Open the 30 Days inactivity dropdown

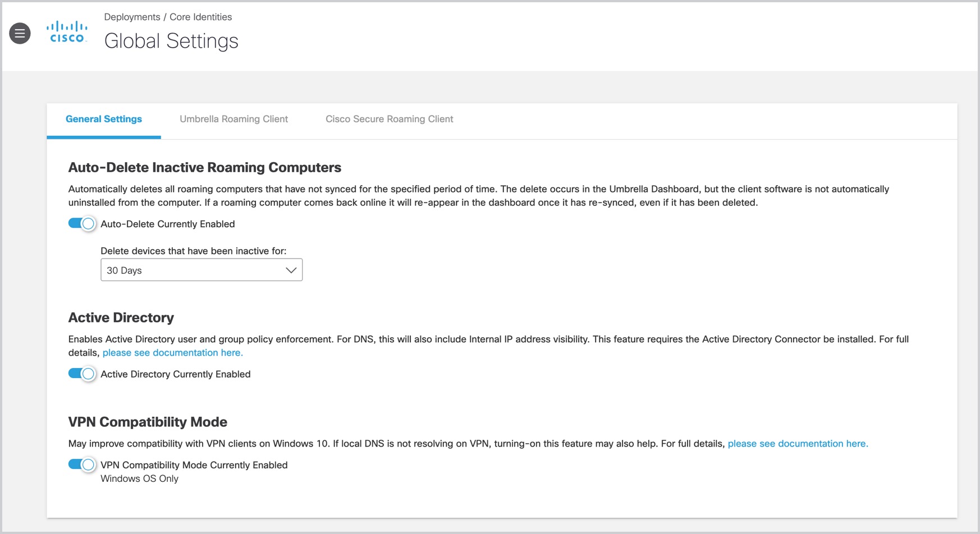coord(202,270)
